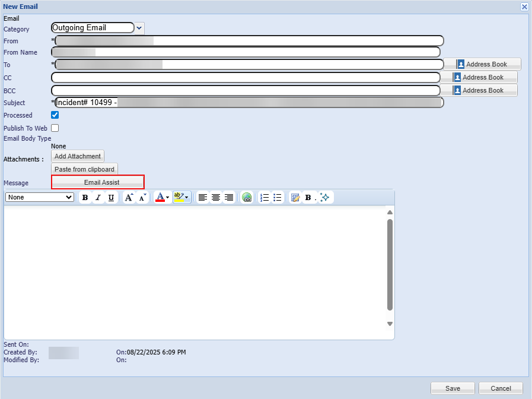Enable the Publish To Web checkbox

(x=55, y=128)
